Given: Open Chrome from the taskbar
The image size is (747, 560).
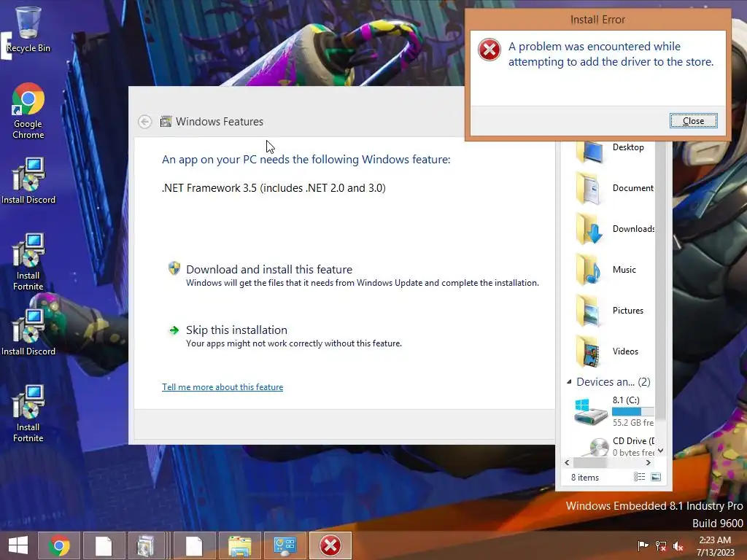Looking at the screenshot, I should (x=58, y=545).
